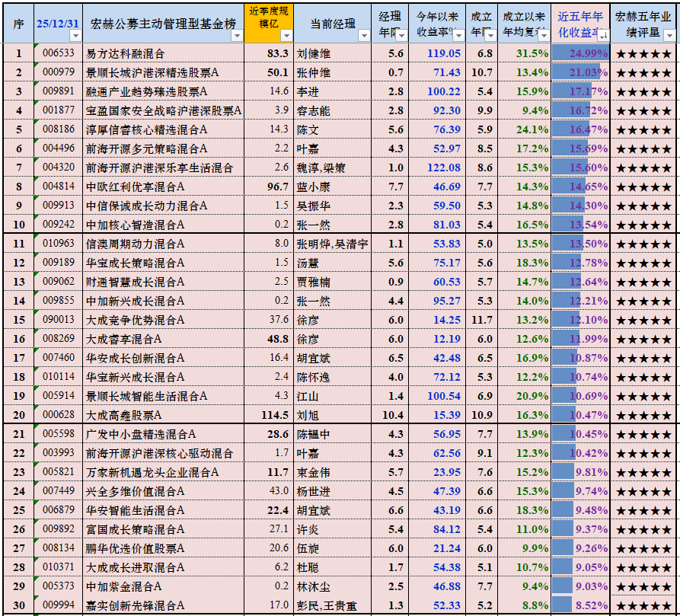Select fund name 富国成长策略混合A
This screenshot has width=680, height=616.
coord(136,531)
